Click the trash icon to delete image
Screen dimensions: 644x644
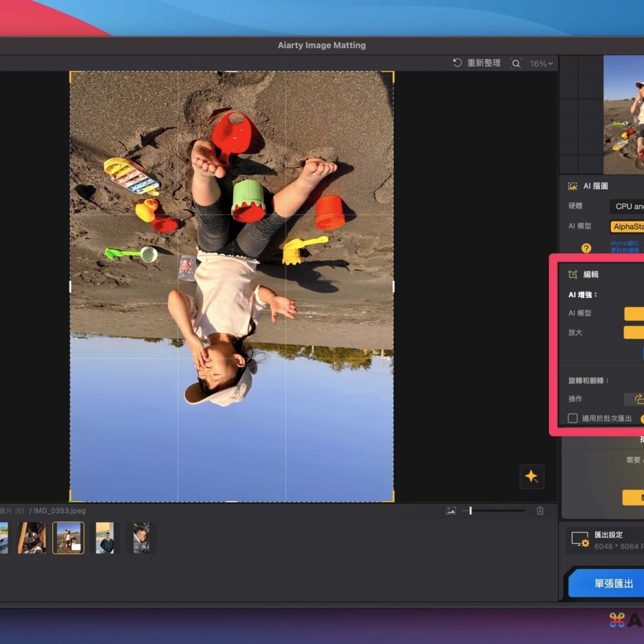pos(540,511)
